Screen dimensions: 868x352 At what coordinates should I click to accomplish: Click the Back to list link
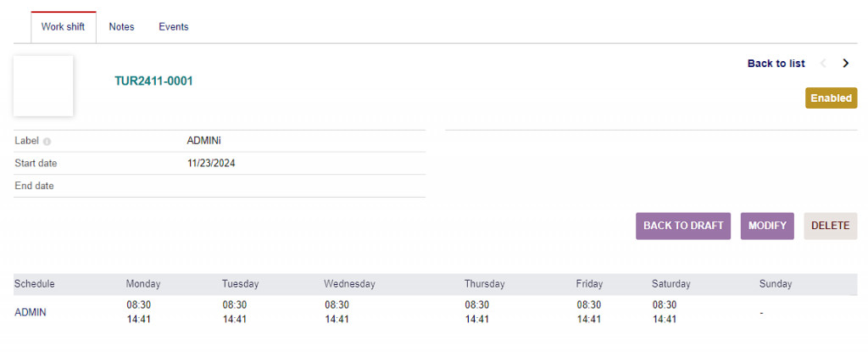(776, 64)
